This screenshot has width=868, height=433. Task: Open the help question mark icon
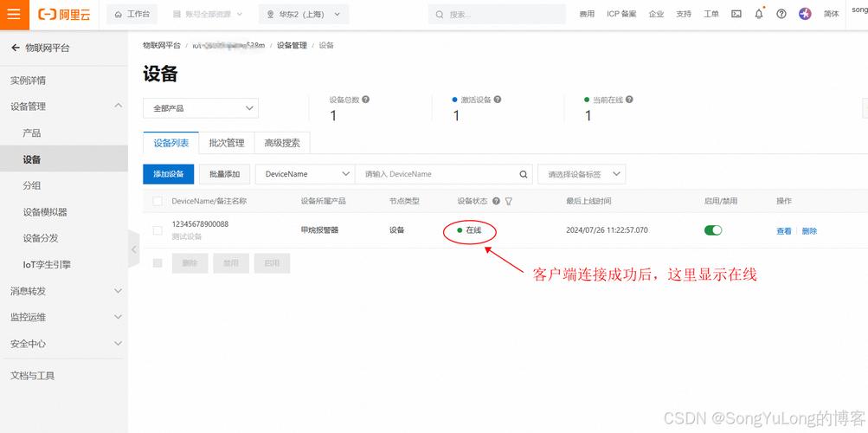[x=781, y=15]
